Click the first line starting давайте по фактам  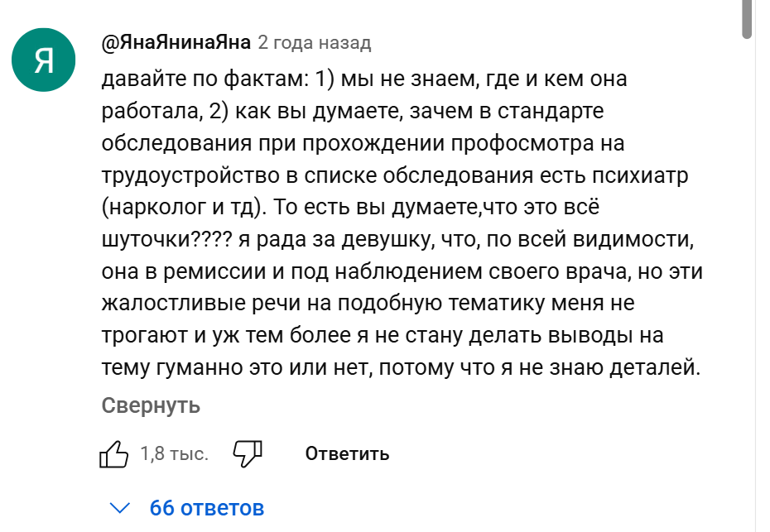pyautogui.click(x=364, y=79)
